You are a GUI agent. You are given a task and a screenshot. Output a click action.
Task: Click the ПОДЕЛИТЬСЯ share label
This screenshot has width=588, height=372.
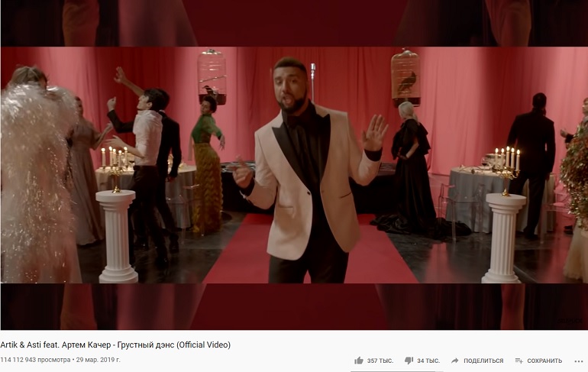483,361
